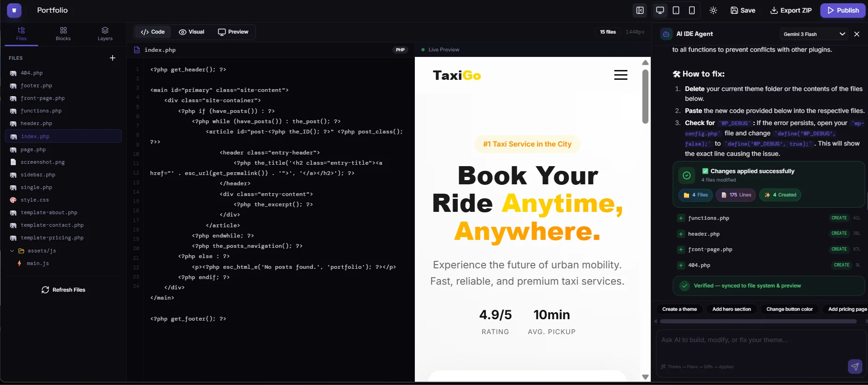Click preview scrollbar down arrow
The image size is (868, 385).
(x=645, y=377)
